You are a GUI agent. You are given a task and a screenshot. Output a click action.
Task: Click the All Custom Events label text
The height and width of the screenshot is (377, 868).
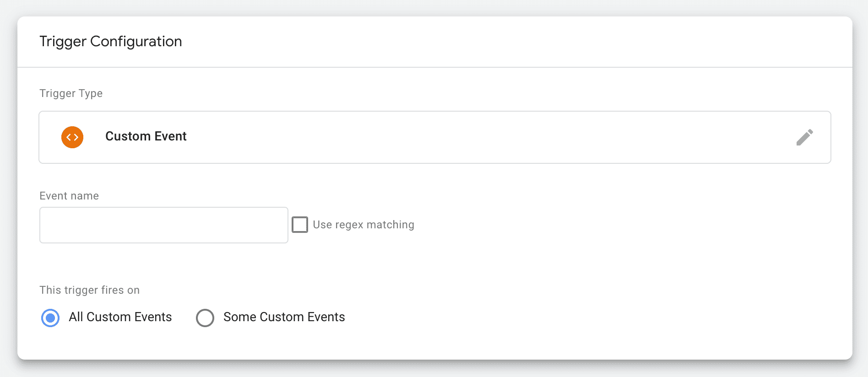pyautogui.click(x=120, y=317)
